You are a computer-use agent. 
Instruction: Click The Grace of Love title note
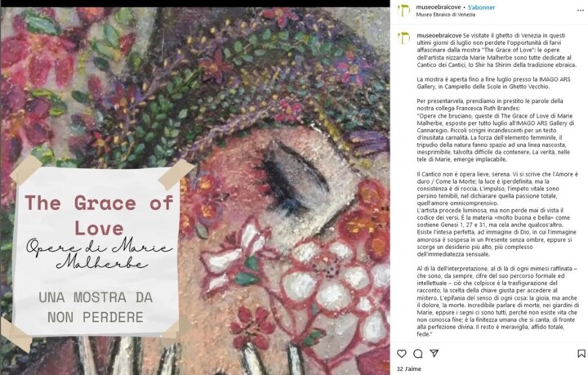click(x=99, y=215)
